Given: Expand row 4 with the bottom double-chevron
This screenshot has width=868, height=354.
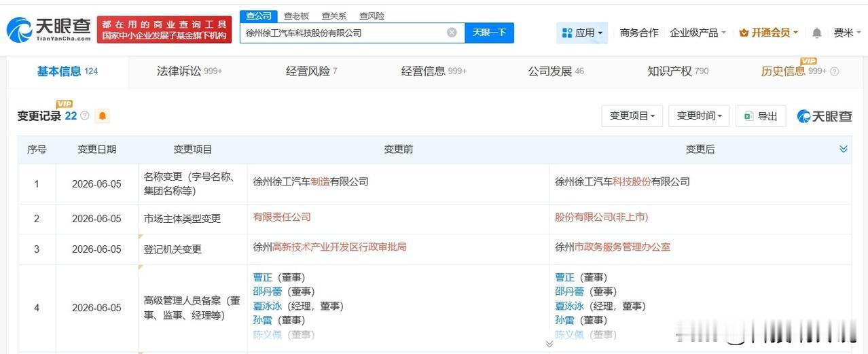Looking at the screenshot, I should point(549,344).
